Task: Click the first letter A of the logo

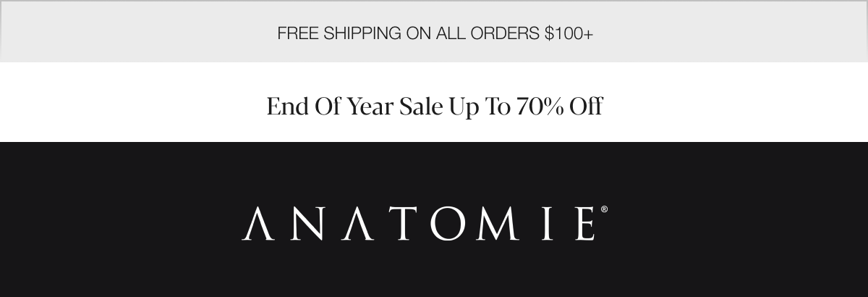Action: pyautogui.click(x=257, y=224)
